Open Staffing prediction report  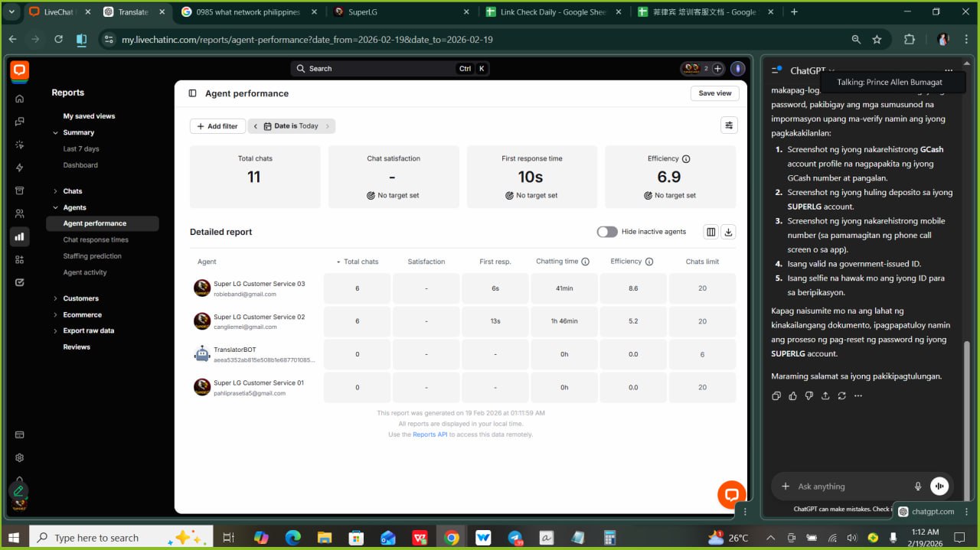coord(92,256)
